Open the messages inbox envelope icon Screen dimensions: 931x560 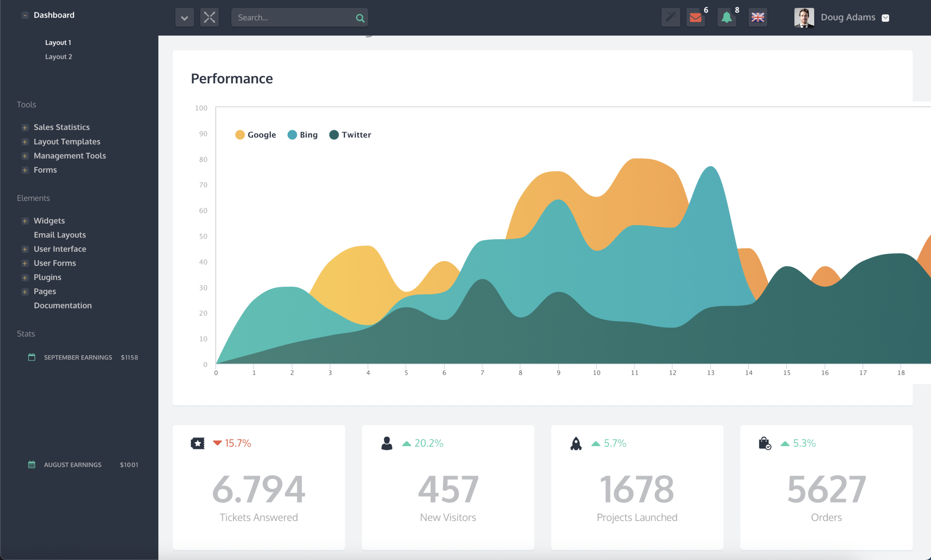tap(695, 17)
